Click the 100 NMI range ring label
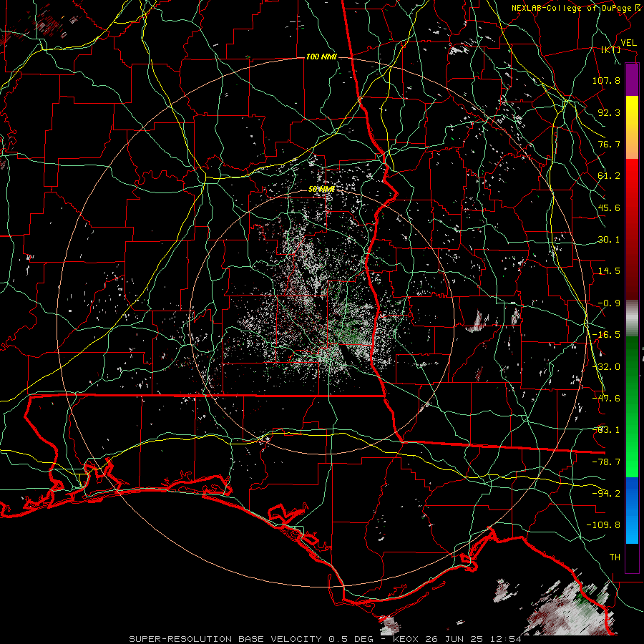Viewport: 644px width, 644px height. pos(321,57)
